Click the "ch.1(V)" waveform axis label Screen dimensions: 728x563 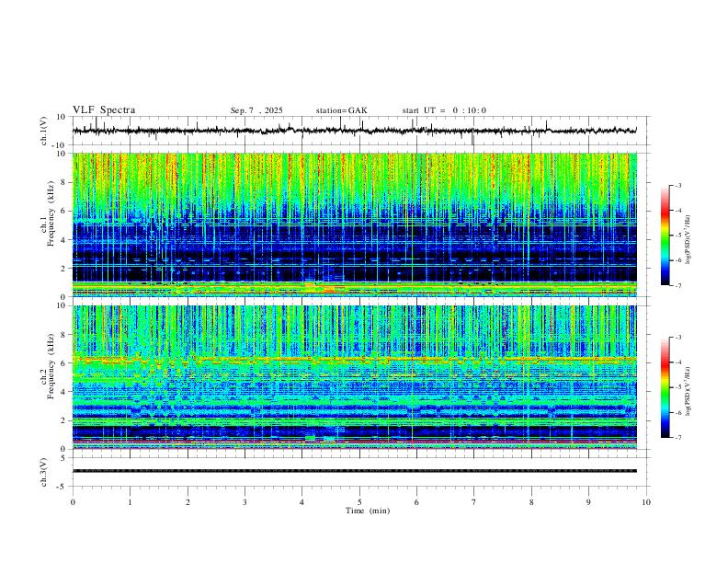click(44, 131)
